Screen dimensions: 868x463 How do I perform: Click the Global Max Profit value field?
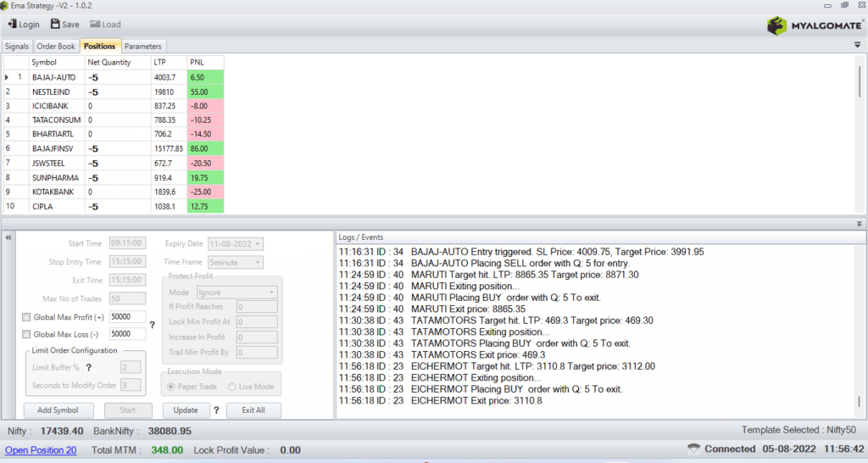click(126, 317)
